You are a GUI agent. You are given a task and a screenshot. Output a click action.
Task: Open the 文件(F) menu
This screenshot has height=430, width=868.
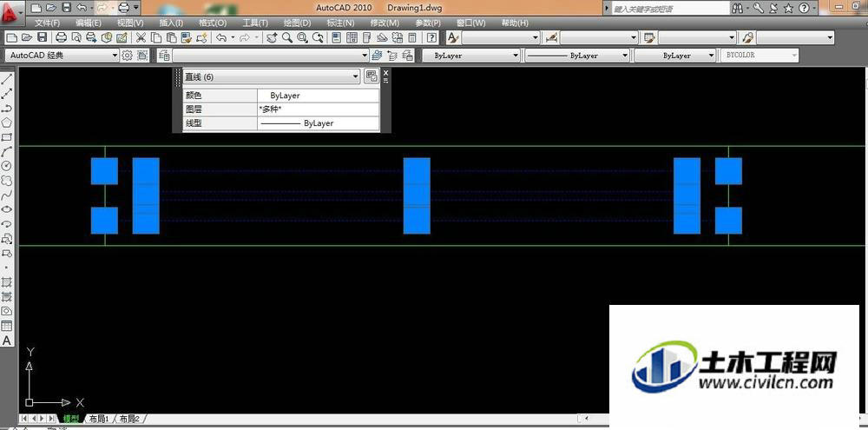coord(47,23)
